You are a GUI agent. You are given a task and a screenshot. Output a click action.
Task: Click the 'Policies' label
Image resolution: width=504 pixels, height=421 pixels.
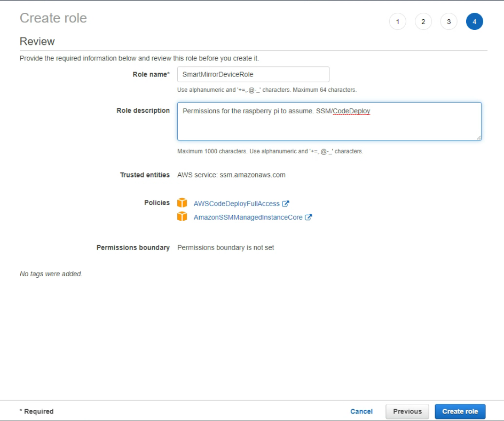click(157, 202)
